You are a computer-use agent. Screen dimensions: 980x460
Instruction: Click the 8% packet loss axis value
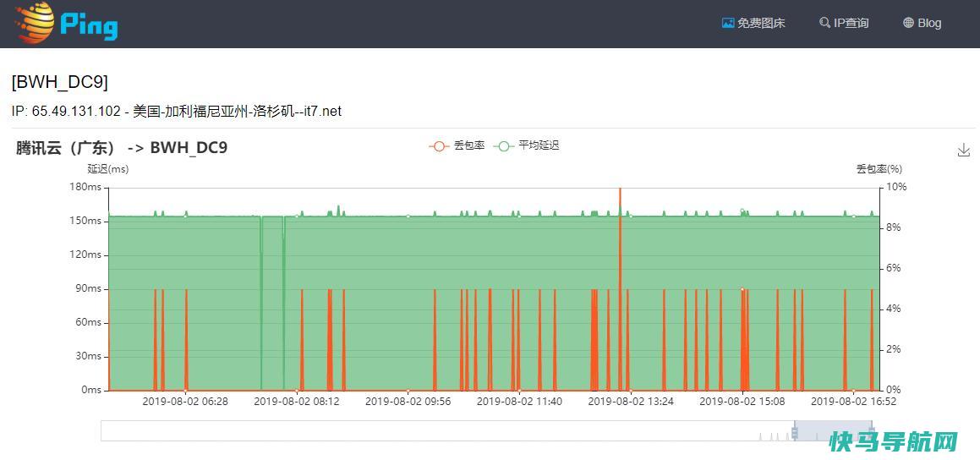pyautogui.click(x=894, y=227)
